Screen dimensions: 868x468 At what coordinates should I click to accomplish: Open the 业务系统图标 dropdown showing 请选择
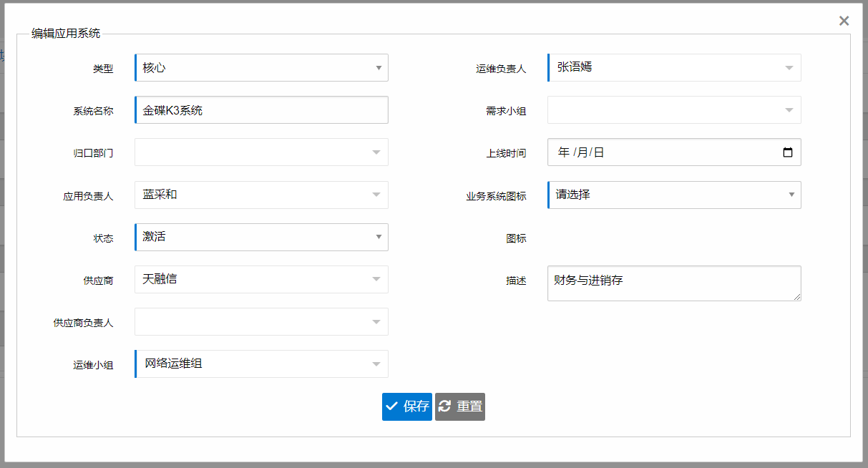674,195
